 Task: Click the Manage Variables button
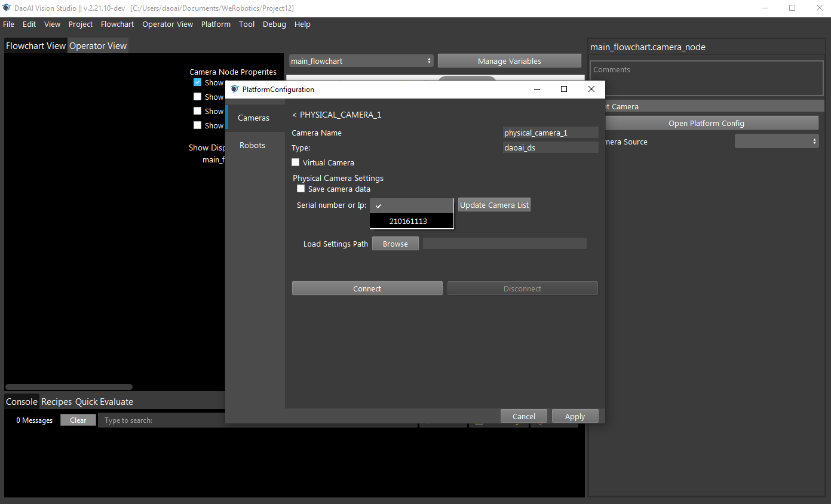(x=510, y=61)
